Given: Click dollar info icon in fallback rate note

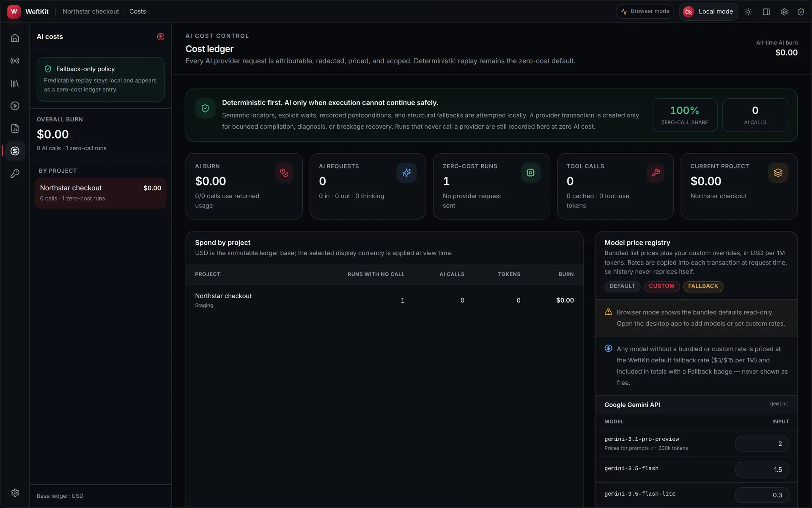Looking at the screenshot, I should pyautogui.click(x=608, y=348).
